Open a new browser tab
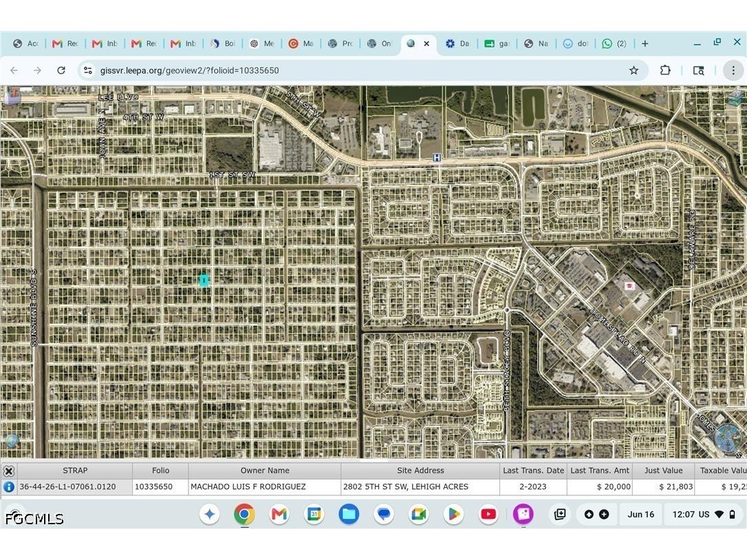This screenshot has width=747, height=560. click(x=645, y=43)
